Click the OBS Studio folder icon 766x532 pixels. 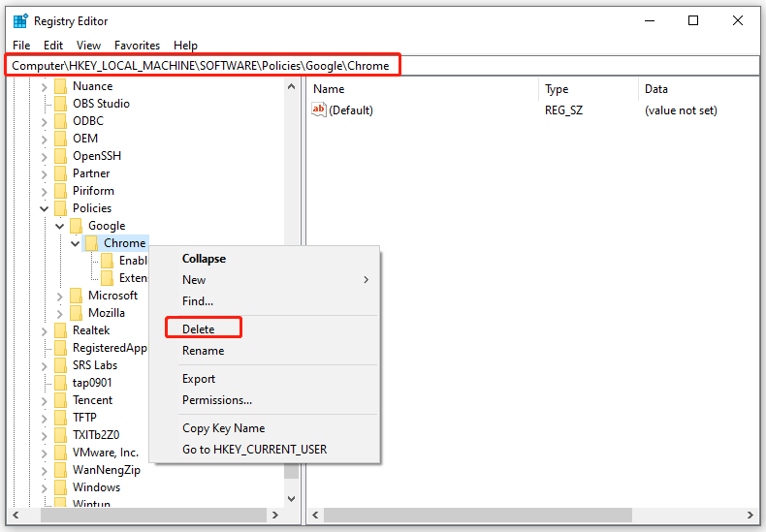tap(60, 104)
